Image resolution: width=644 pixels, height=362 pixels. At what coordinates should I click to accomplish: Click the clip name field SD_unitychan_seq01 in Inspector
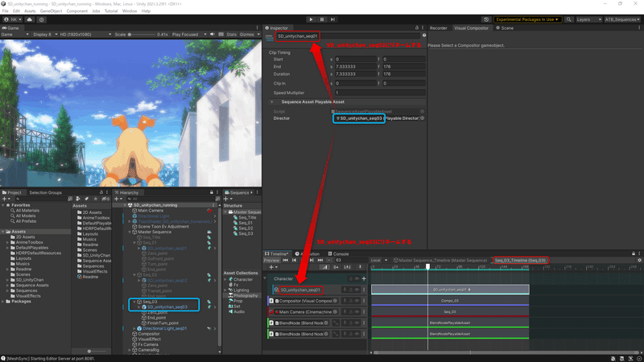[x=348, y=36]
